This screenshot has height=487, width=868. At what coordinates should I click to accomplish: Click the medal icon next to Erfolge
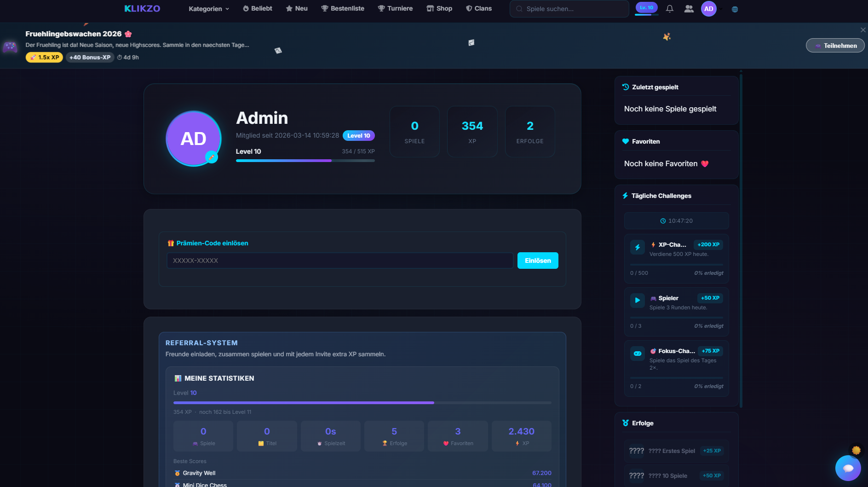(625, 423)
